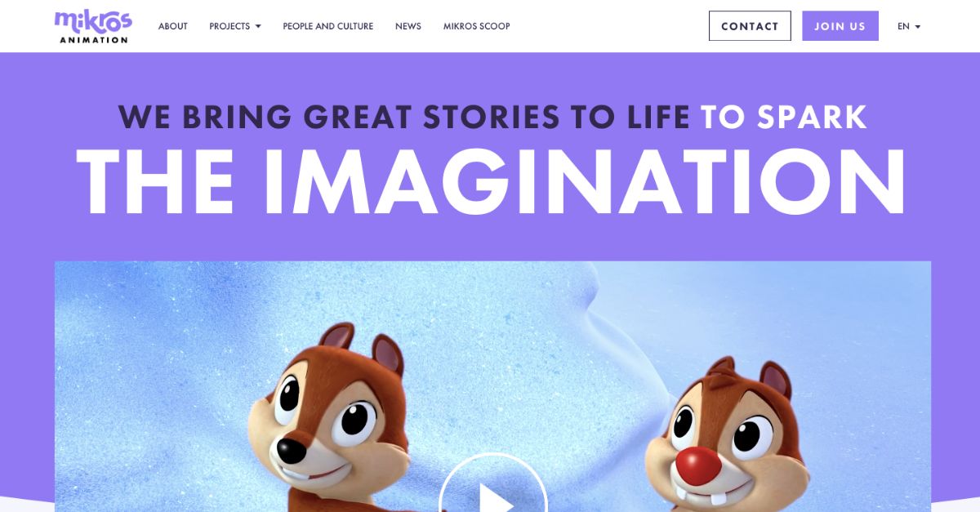Viewport: 980px width, 512px height.
Task: Click the Mikros Animation logo
Action: pyautogui.click(x=93, y=26)
